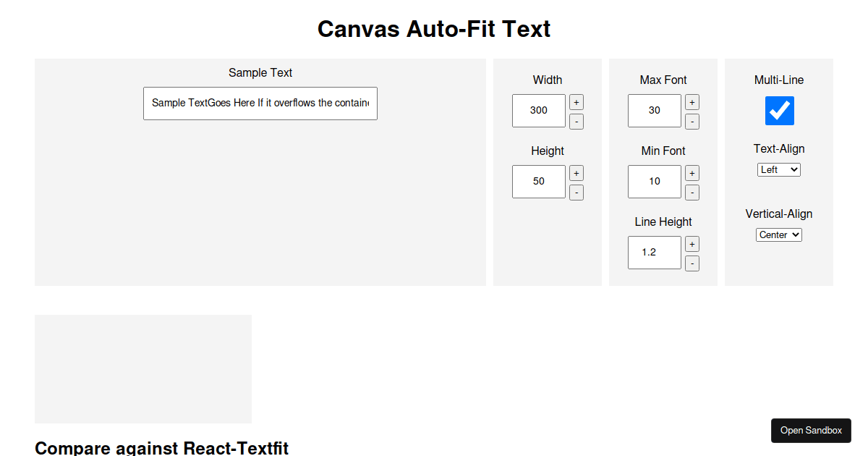868x456 pixels.
Task: Increase the Height value with the plus button
Action: [576, 173]
